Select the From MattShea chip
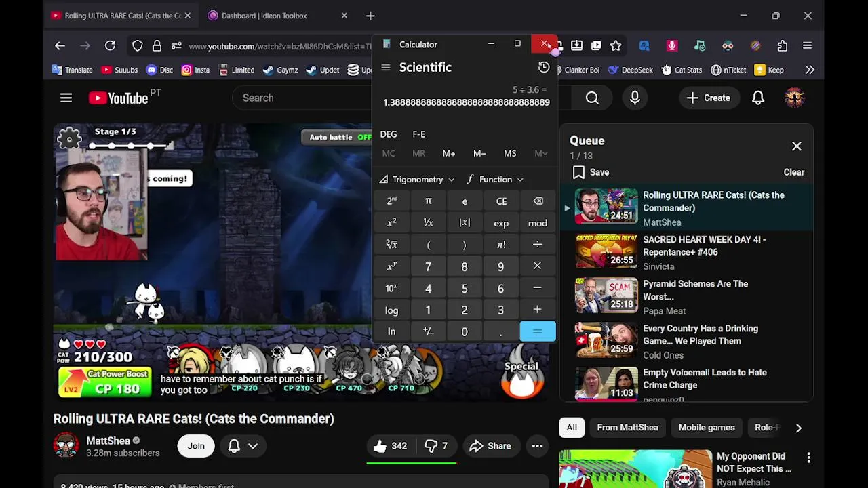Viewport: 868px width, 488px height. pyautogui.click(x=627, y=428)
